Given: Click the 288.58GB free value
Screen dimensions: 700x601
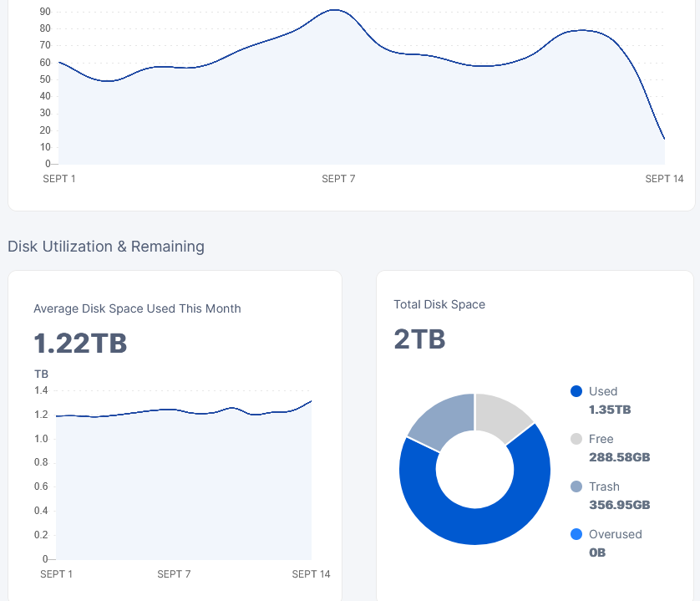Looking at the screenshot, I should [619, 457].
